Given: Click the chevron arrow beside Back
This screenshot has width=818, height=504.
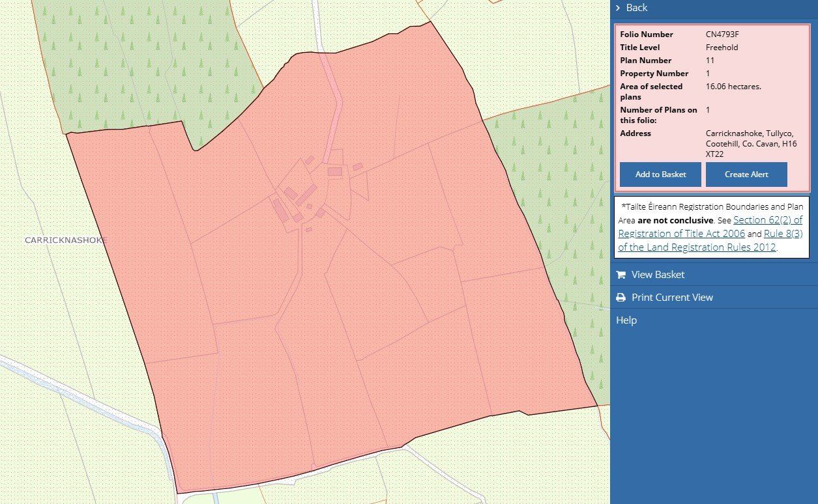Looking at the screenshot, I should tap(618, 8).
